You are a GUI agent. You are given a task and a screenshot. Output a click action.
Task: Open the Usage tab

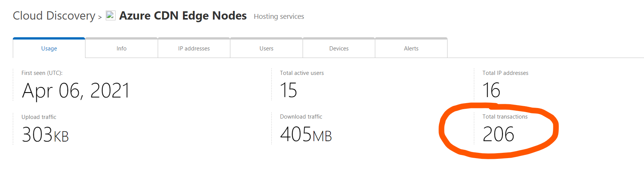pos(49,48)
